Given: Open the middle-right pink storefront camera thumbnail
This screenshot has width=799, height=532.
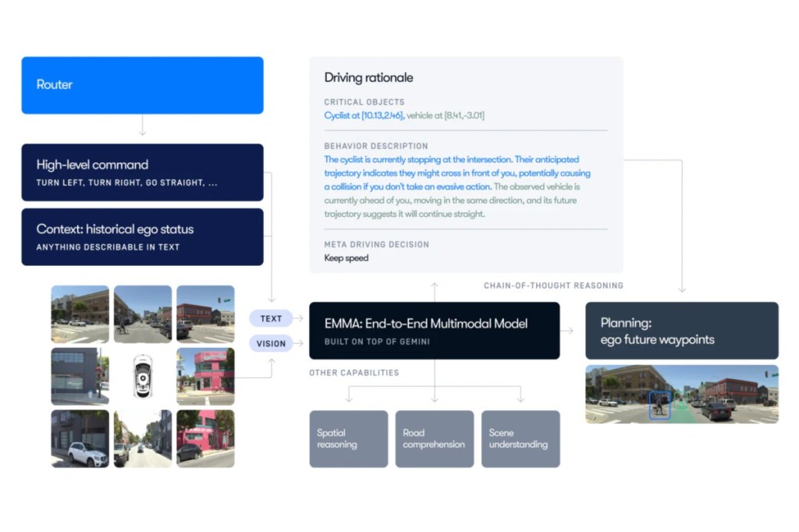Looking at the screenshot, I should click(x=205, y=377).
